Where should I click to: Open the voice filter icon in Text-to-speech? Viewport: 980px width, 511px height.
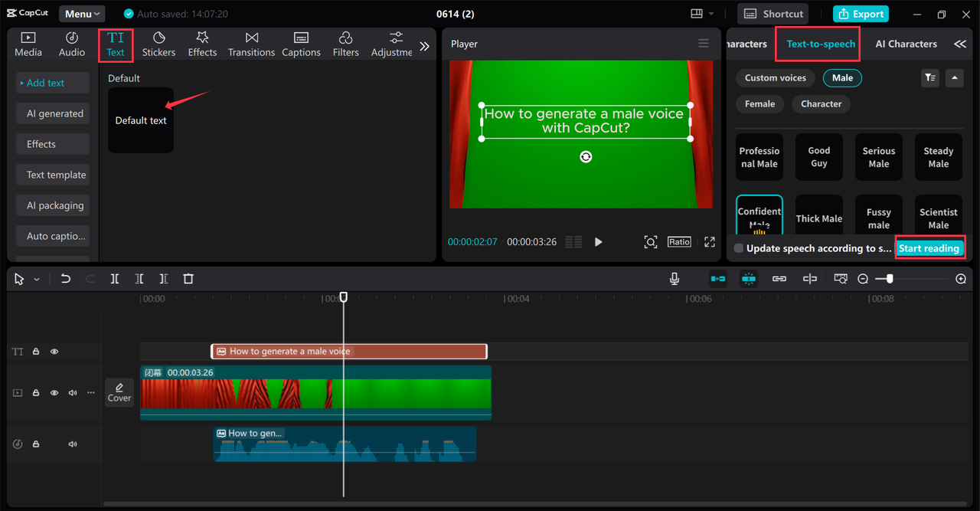930,77
